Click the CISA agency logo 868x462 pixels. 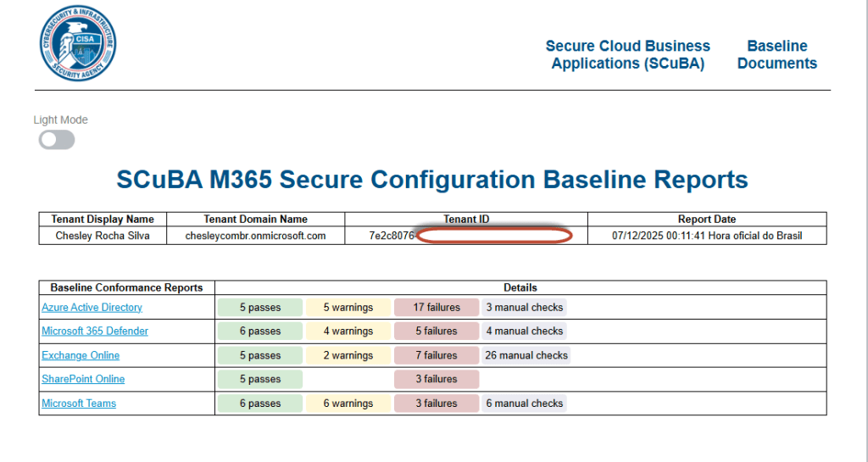(x=79, y=43)
